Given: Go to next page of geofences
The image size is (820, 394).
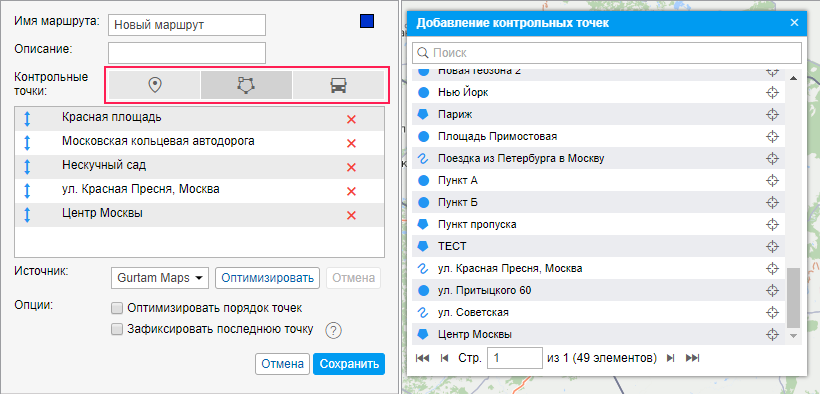Looking at the screenshot, I should (x=670, y=358).
